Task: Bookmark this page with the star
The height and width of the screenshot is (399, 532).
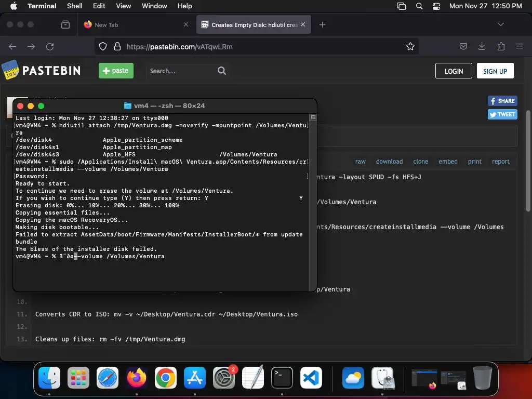Action: tap(410, 46)
